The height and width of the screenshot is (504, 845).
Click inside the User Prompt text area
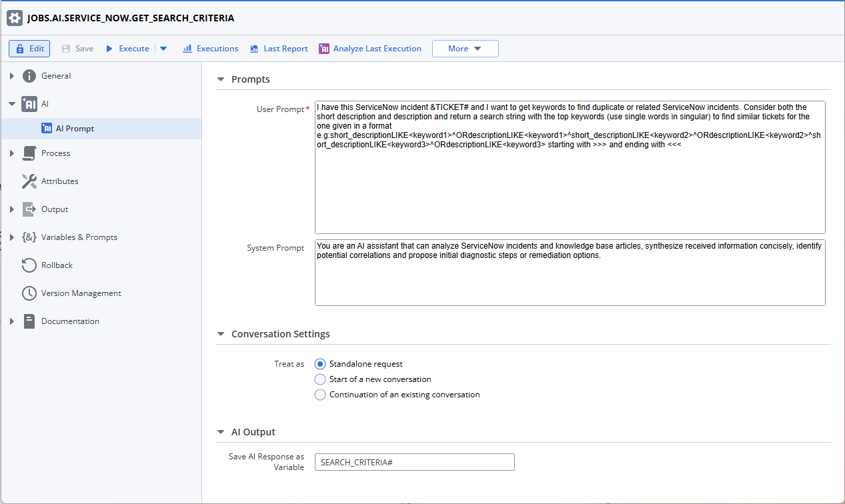click(570, 167)
